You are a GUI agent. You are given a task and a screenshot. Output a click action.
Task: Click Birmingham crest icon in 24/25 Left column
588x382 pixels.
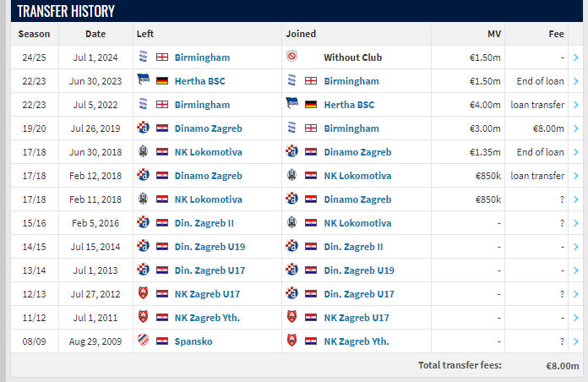143,57
